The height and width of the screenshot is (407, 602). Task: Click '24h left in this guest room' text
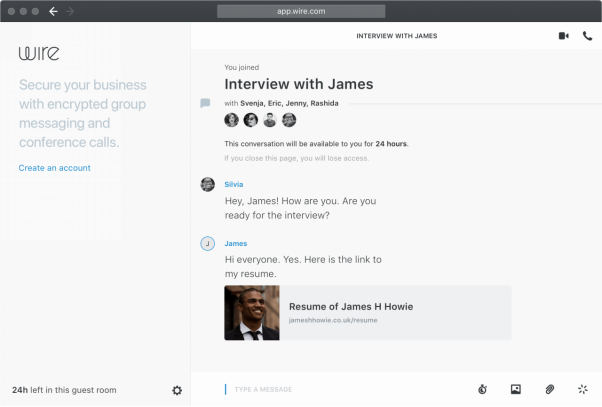pos(64,390)
